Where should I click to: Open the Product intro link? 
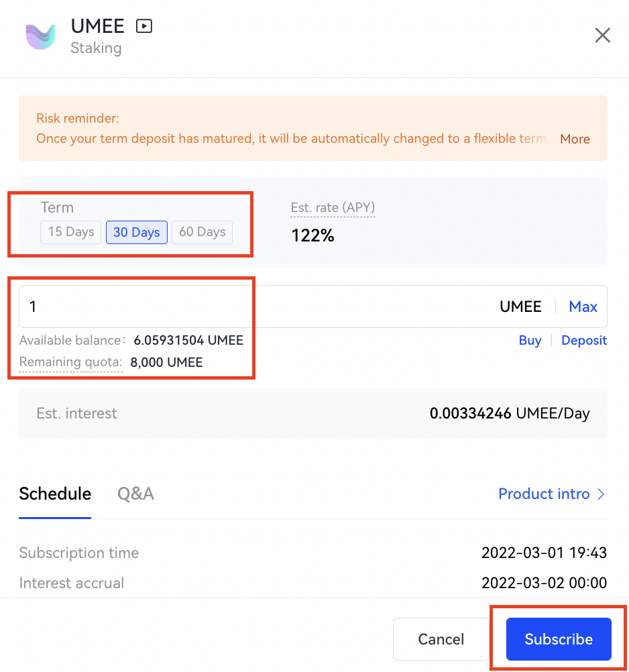[552, 494]
